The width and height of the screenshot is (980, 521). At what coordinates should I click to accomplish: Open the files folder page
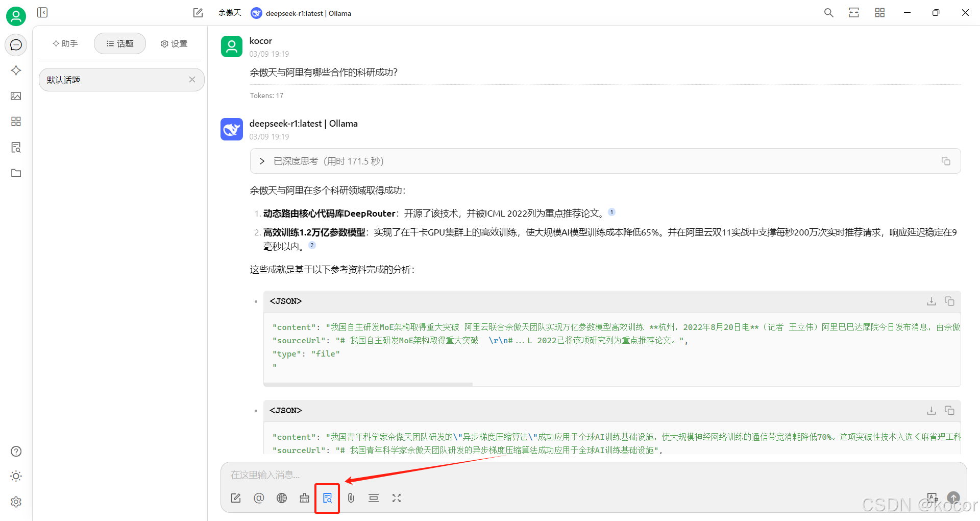[16, 173]
